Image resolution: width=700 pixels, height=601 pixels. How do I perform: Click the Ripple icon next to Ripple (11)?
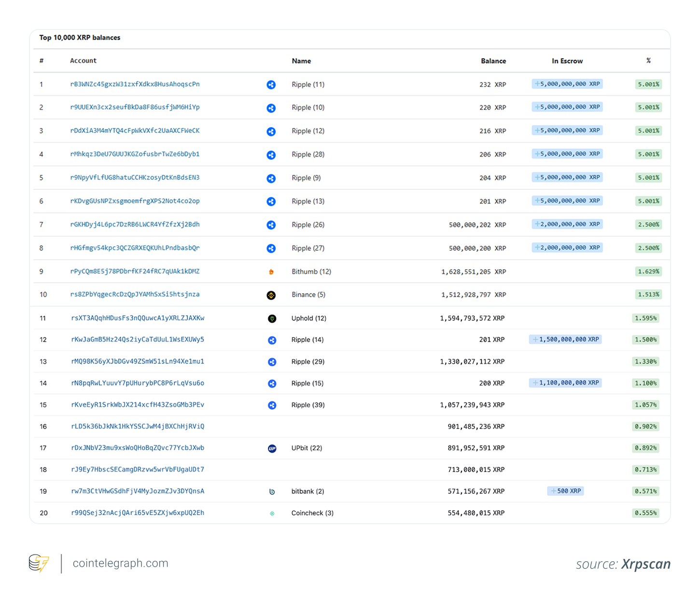click(271, 85)
